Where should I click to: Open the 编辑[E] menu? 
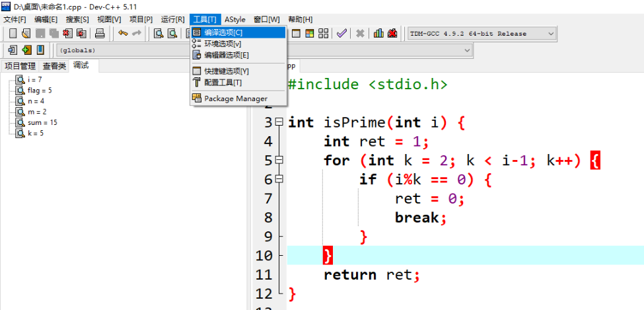pos(46,19)
